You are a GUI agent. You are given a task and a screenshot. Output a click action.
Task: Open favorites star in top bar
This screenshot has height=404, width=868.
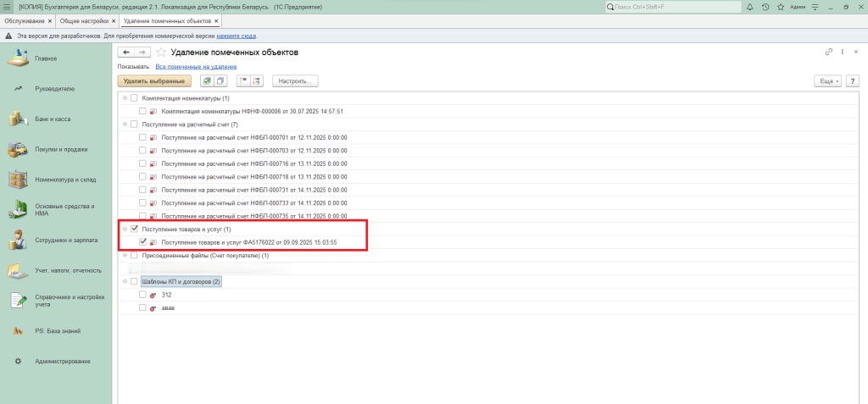click(x=782, y=7)
